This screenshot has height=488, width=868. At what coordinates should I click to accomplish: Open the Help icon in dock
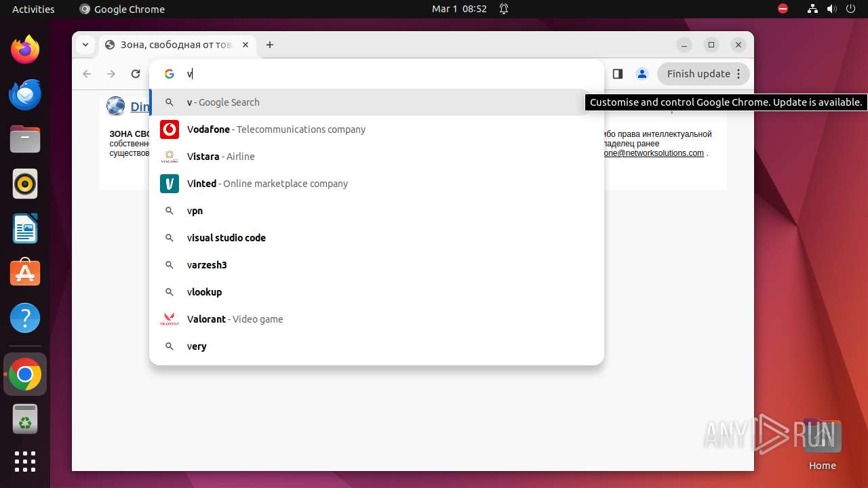click(x=25, y=318)
